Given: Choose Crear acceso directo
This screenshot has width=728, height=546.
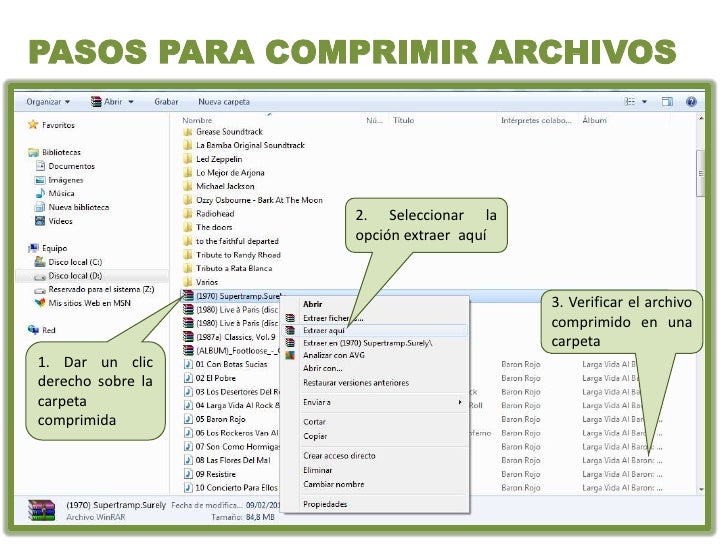Looking at the screenshot, I should [x=339, y=456].
